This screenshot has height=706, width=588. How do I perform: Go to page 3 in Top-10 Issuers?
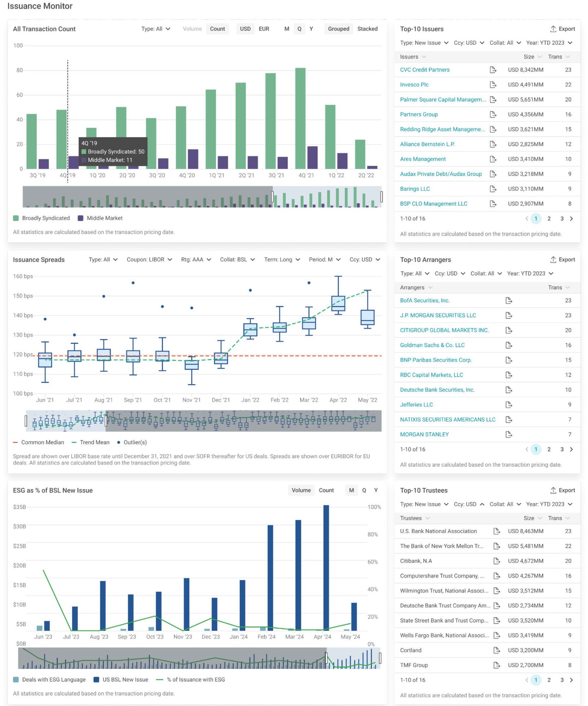click(x=562, y=219)
